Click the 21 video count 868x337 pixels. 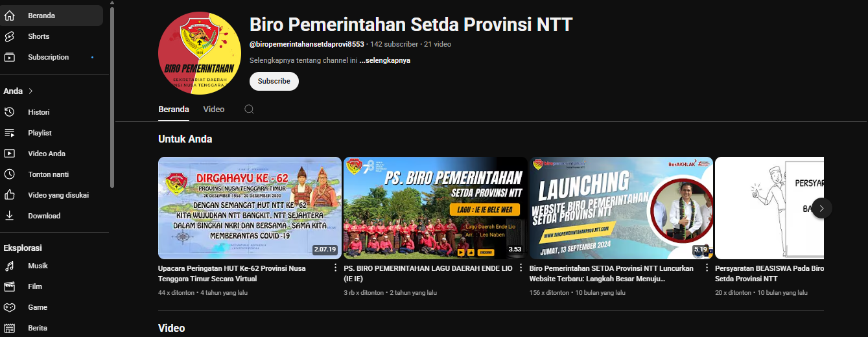point(438,44)
